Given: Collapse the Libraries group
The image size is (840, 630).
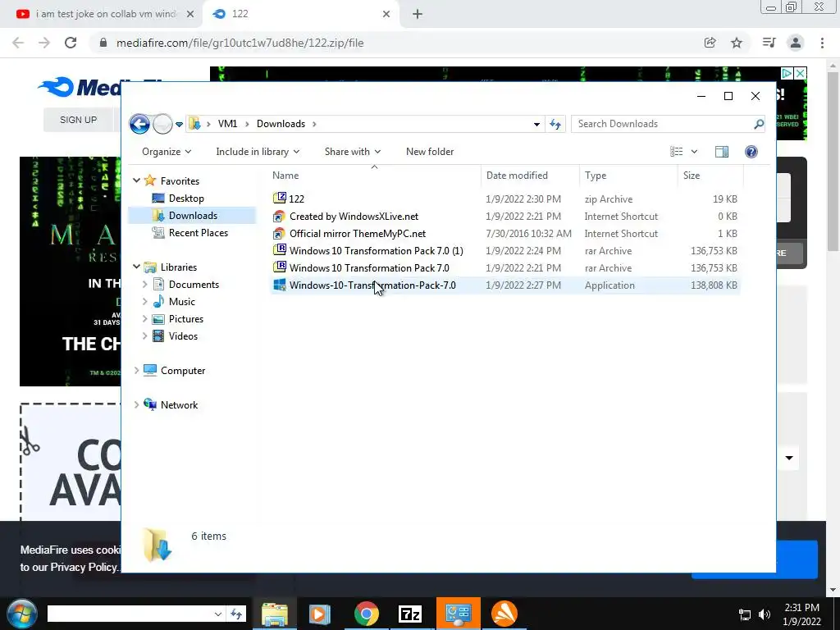Looking at the screenshot, I should click(137, 267).
